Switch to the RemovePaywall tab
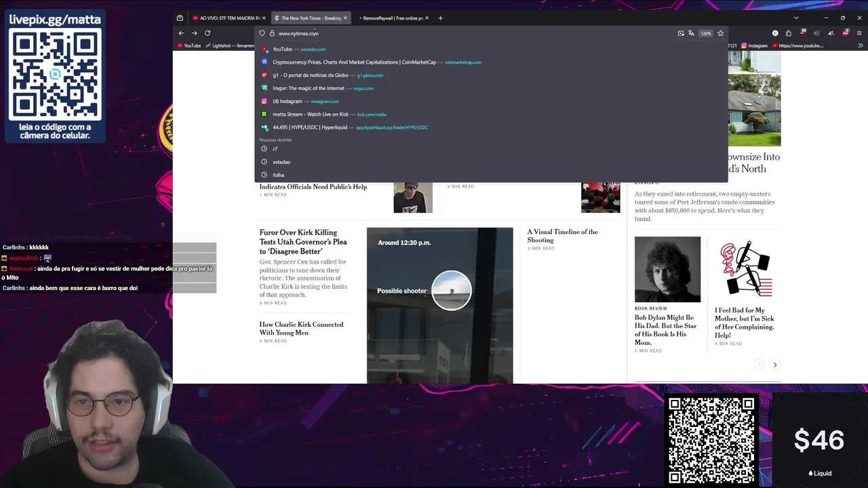The image size is (868, 488). 392,18
